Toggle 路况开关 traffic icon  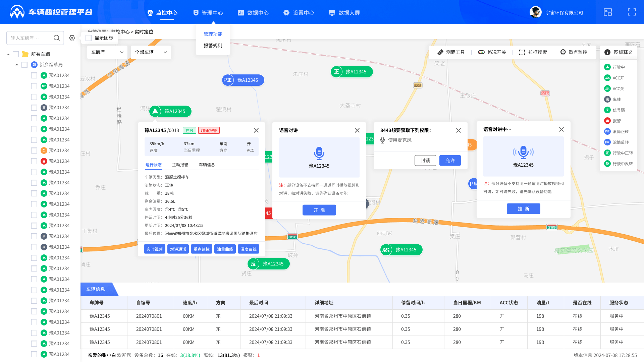pos(481,52)
